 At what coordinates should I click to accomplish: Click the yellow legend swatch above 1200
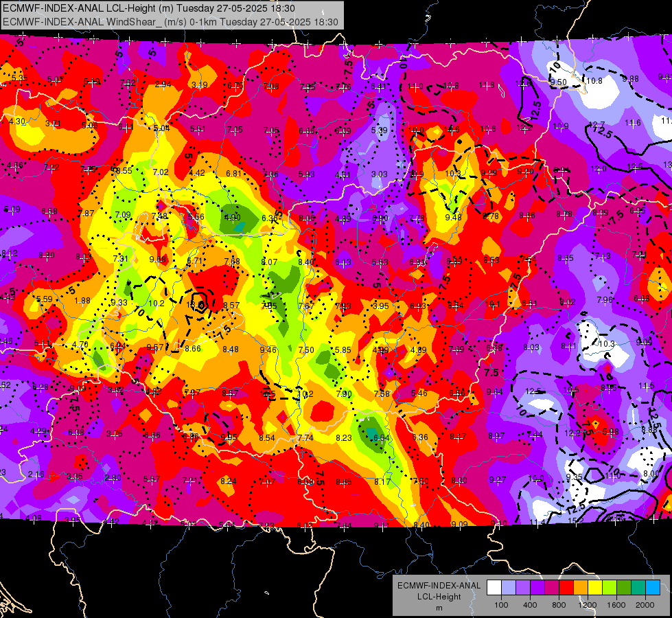pyautogui.click(x=595, y=588)
